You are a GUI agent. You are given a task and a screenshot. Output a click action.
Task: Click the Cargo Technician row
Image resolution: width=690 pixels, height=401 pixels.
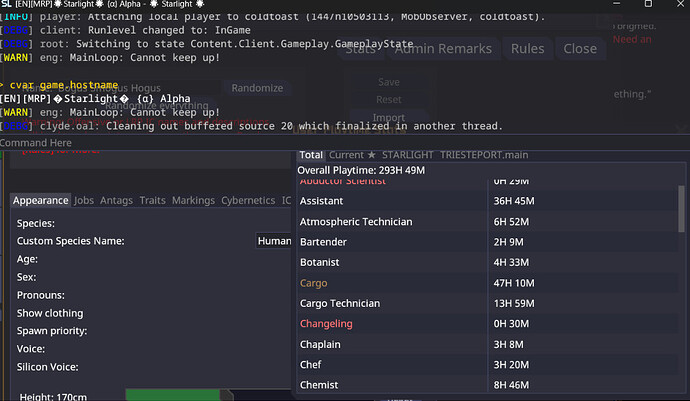[488, 303]
